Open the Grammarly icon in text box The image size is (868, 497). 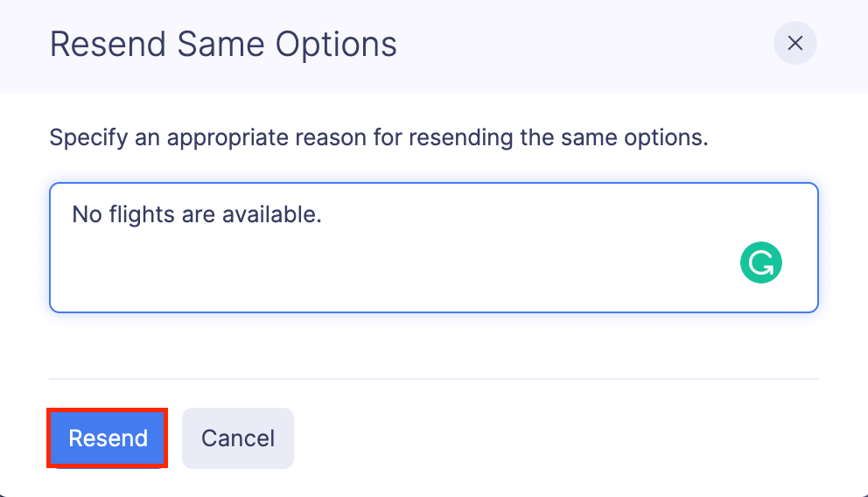click(x=760, y=262)
